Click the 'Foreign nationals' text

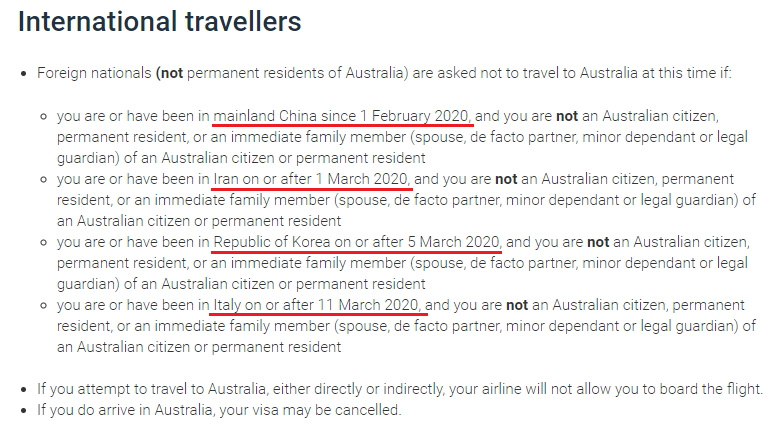94,73
